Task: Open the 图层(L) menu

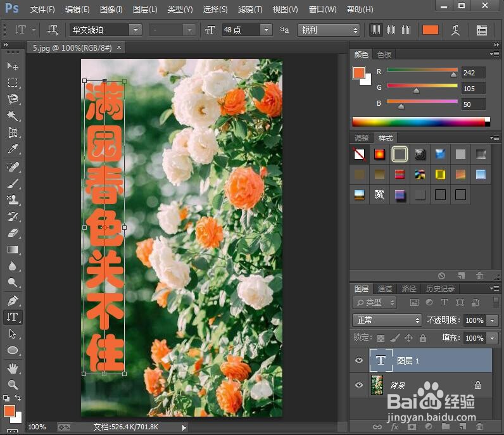Action: pos(145,9)
